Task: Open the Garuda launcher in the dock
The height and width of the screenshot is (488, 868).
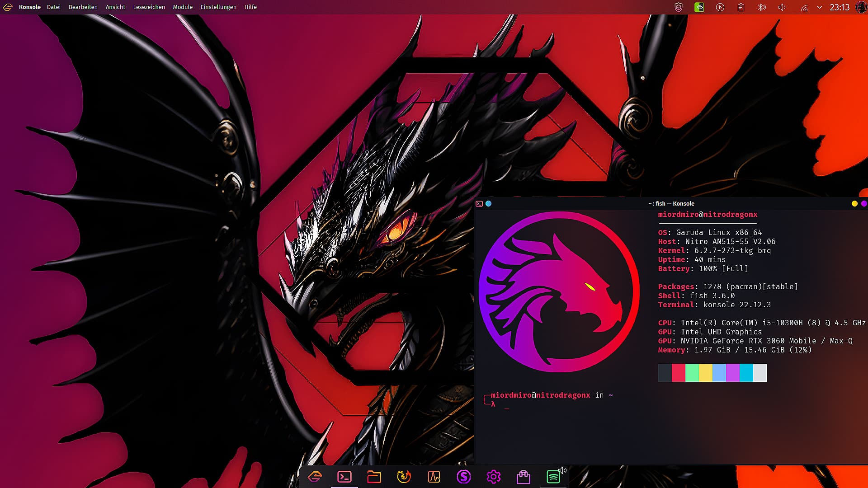Action: [315, 477]
